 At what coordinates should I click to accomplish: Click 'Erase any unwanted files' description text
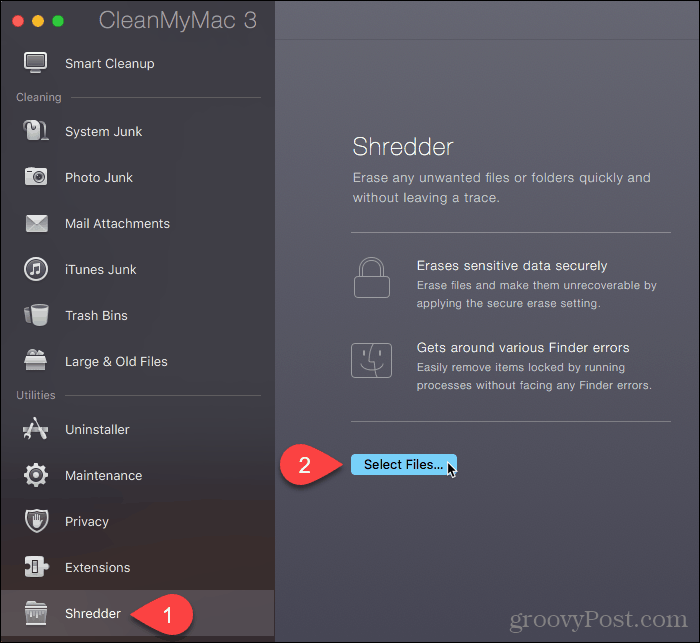501,188
